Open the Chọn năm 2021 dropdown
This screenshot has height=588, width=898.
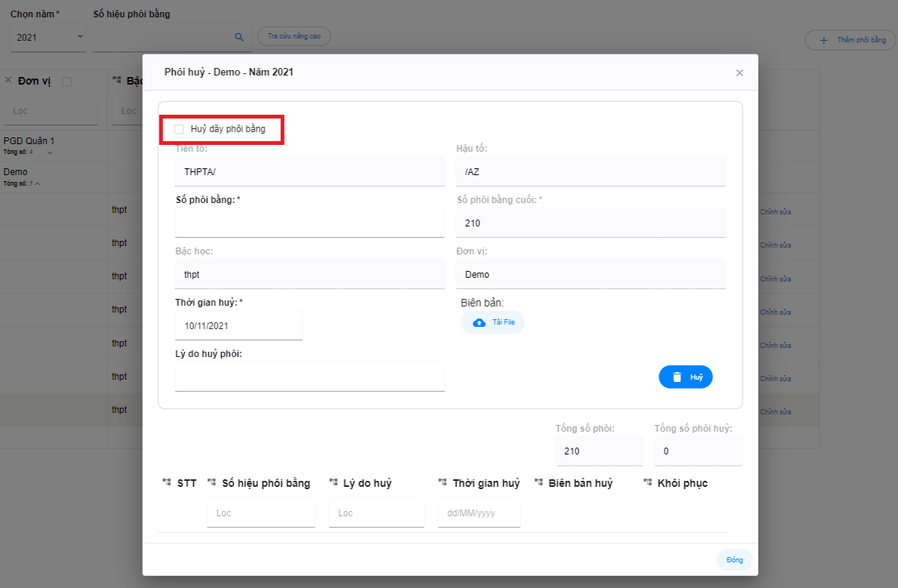(x=49, y=37)
